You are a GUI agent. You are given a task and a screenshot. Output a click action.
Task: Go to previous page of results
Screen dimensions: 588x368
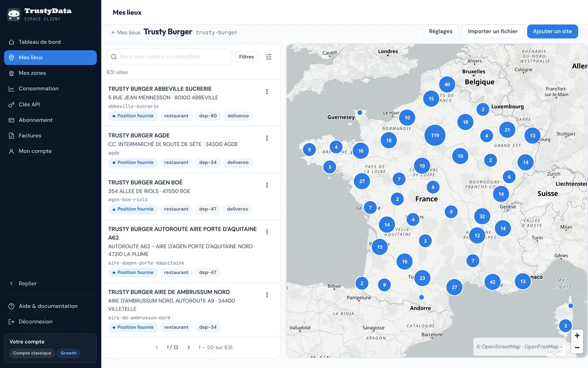tap(157, 347)
